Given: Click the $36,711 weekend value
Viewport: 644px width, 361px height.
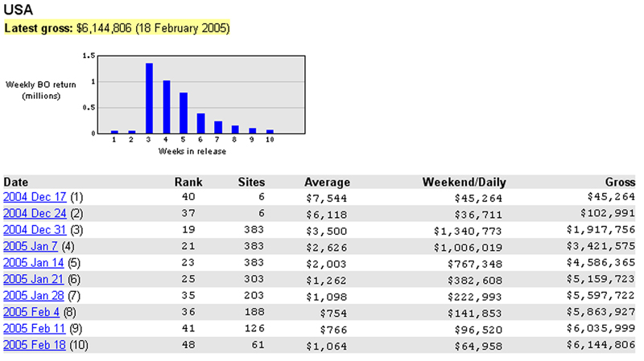Looking at the screenshot, I should click(478, 215).
